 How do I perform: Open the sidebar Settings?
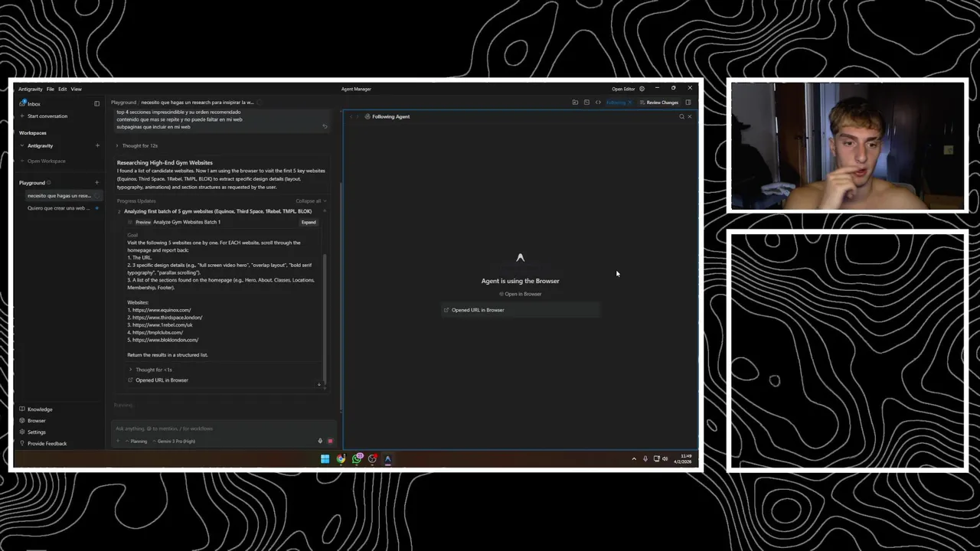tap(32, 432)
